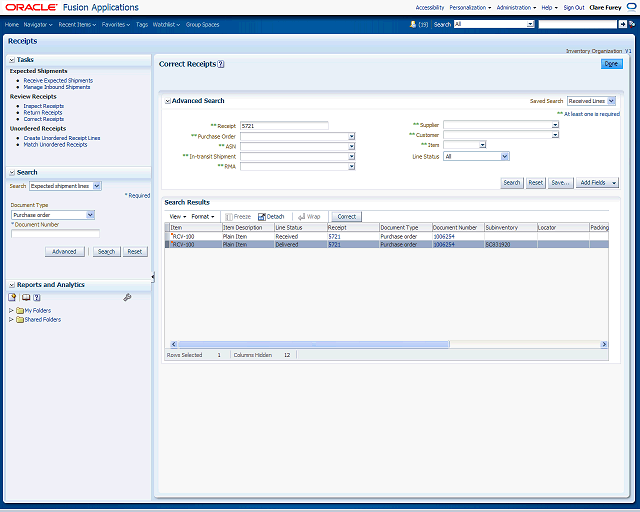Open the Navigator menu
The image size is (640, 512).
click(x=37, y=24)
